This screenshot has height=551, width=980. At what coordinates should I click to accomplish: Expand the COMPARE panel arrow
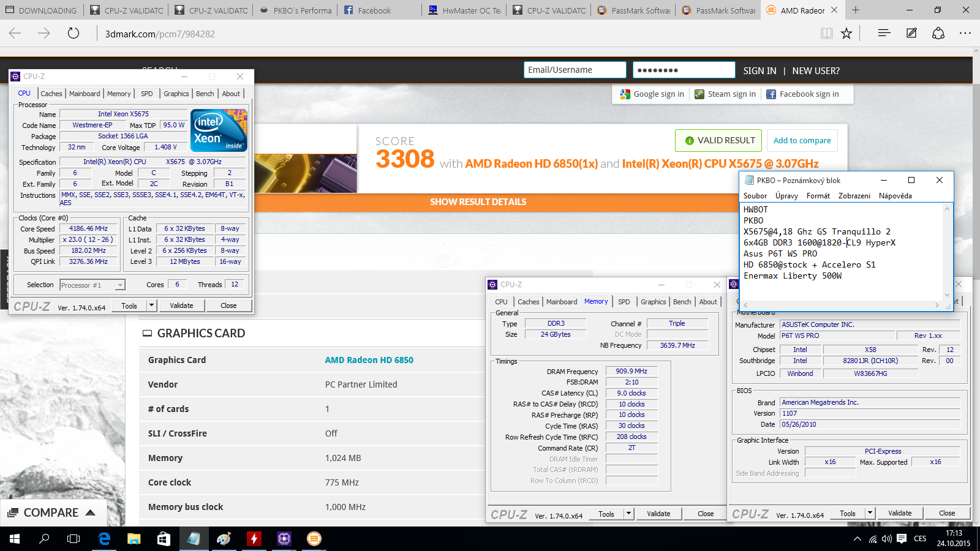91,512
